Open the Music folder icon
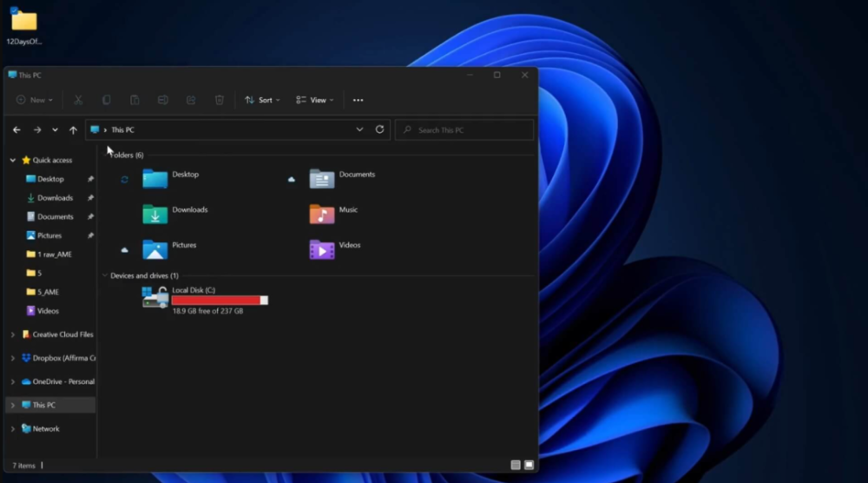This screenshot has height=483, width=868. (x=322, y=214)
